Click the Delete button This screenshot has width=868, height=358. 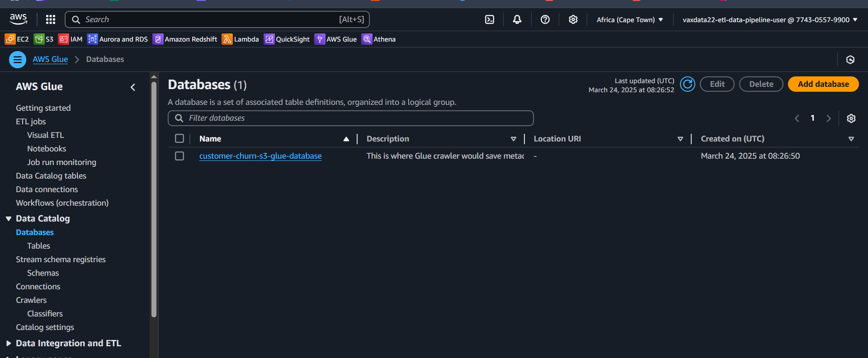coord(761,84)
